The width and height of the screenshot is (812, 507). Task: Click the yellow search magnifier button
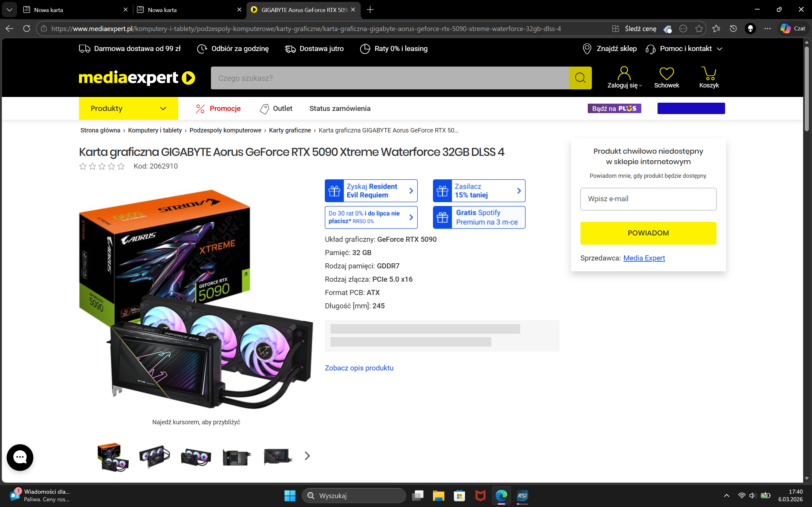click(580, 78)
